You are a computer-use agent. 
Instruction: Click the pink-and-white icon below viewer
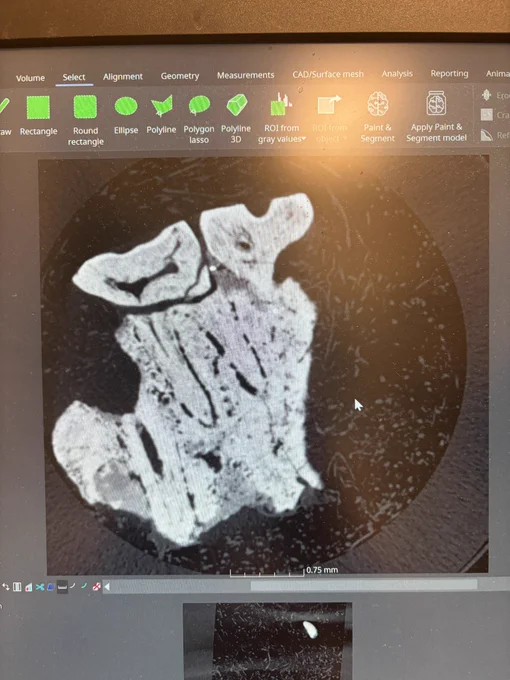click(x=29, y=587)
